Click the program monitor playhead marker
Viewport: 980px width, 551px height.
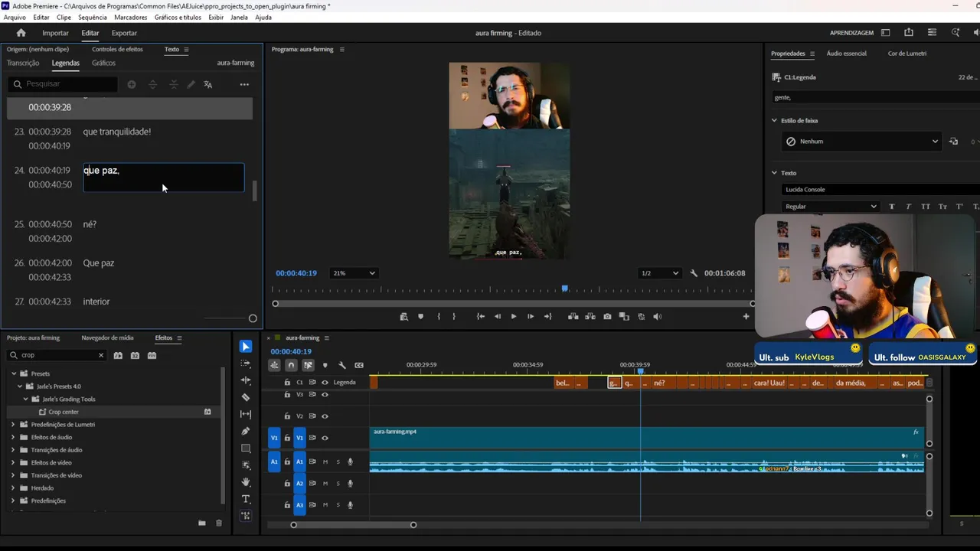(565, 289)
